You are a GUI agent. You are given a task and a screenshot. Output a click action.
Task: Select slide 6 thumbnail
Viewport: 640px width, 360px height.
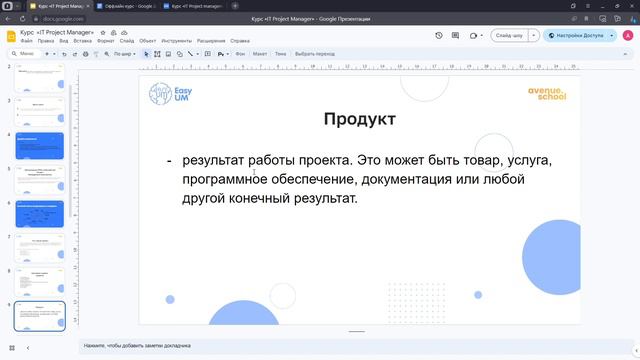coord(40,214)
